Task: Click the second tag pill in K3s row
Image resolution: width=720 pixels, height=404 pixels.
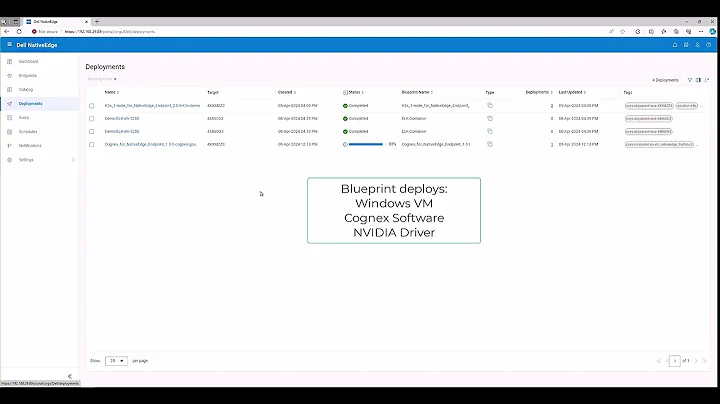Action: tap(686, 106)
